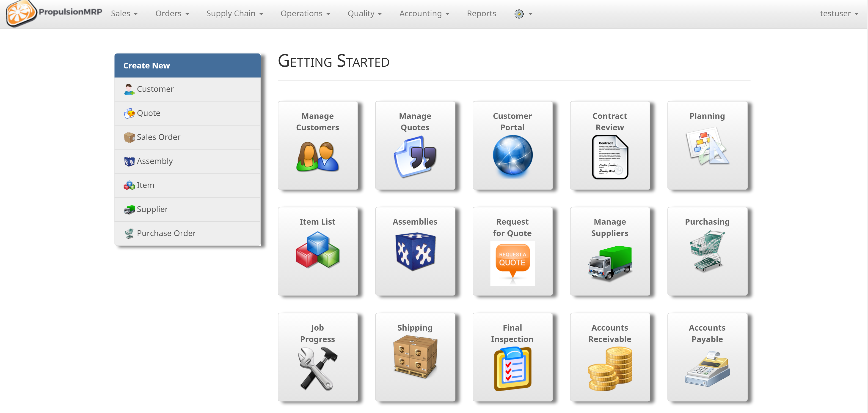The image size is (868, 413).
Task: Open the Final Inspection clipboard icon
Action: pos(512,369)
